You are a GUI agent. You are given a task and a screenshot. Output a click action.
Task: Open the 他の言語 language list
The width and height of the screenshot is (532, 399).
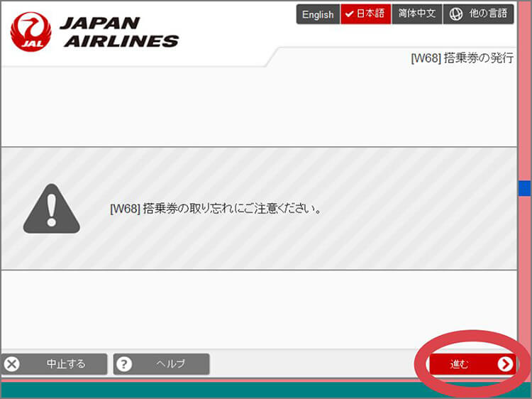(x=479, y=14)
